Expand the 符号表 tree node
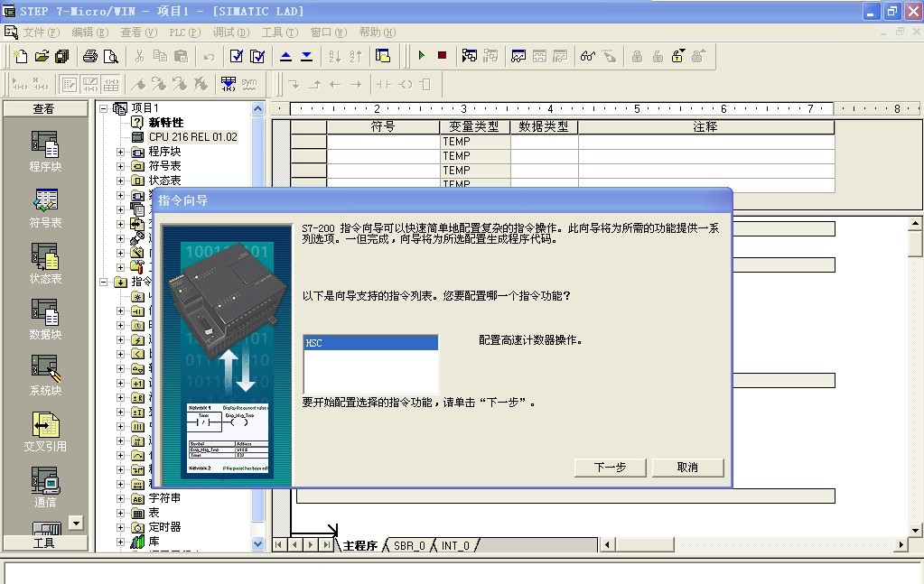This screenshot has width=924, height=584. [x=121, y=166]
